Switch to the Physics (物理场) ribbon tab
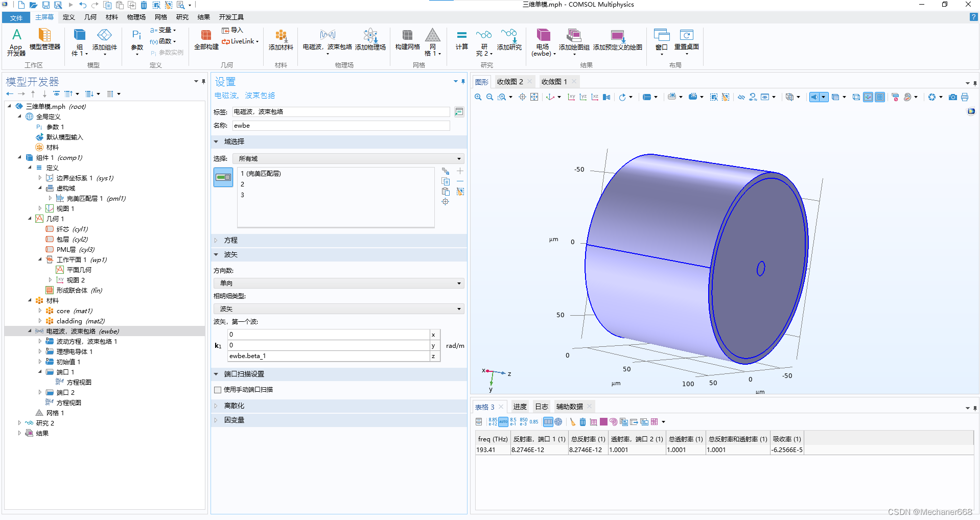The height and width of the screenshot is (520, 980). pos(136,17)
